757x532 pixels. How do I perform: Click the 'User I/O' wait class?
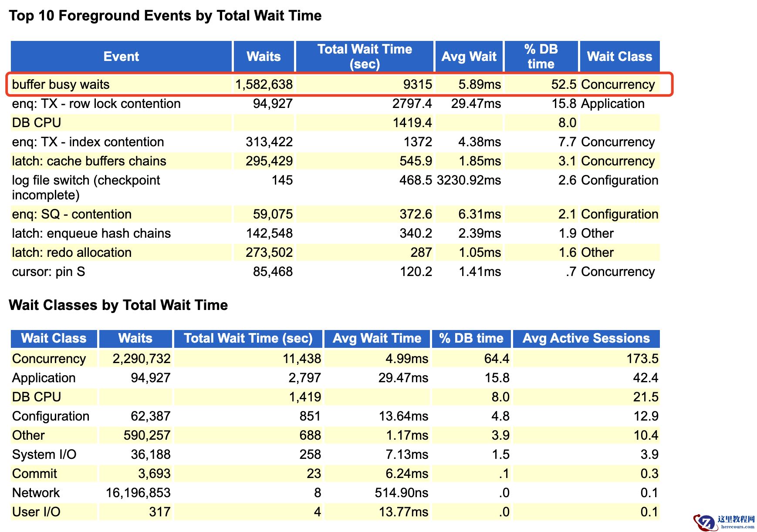(x=36, y=512)
